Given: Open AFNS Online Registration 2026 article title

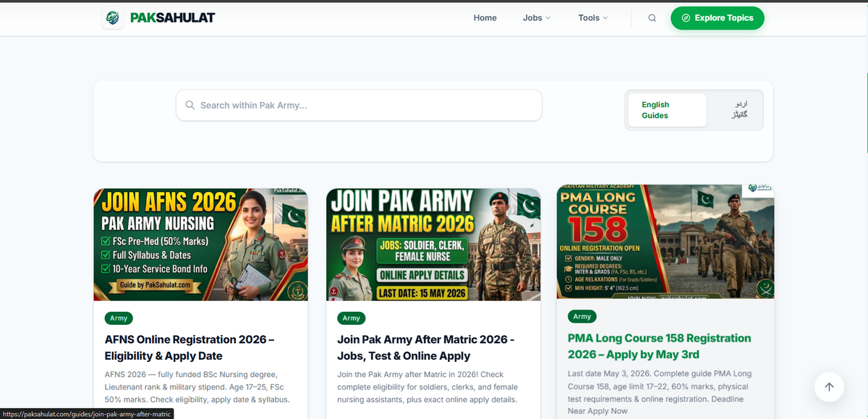Looking at the screenshot, I should click(190, 347).
